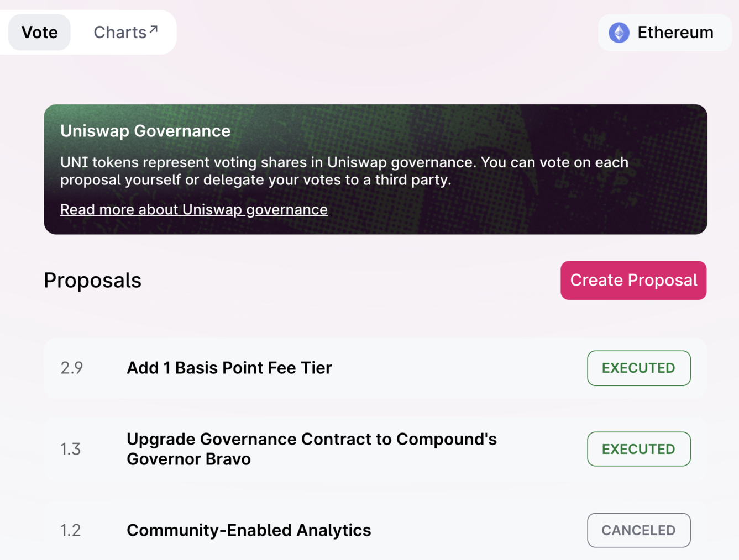
Task: Click the CANCELED badge on proposal 1.2
Action: point(639,530)
